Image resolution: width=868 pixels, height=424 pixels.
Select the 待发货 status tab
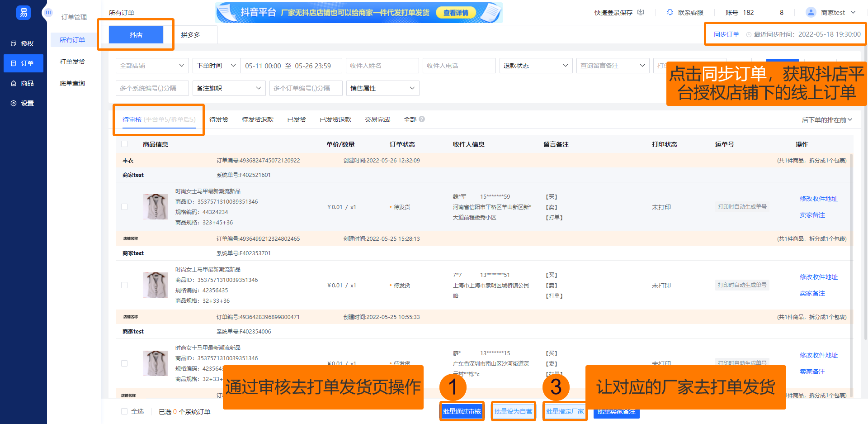point(219,119)
